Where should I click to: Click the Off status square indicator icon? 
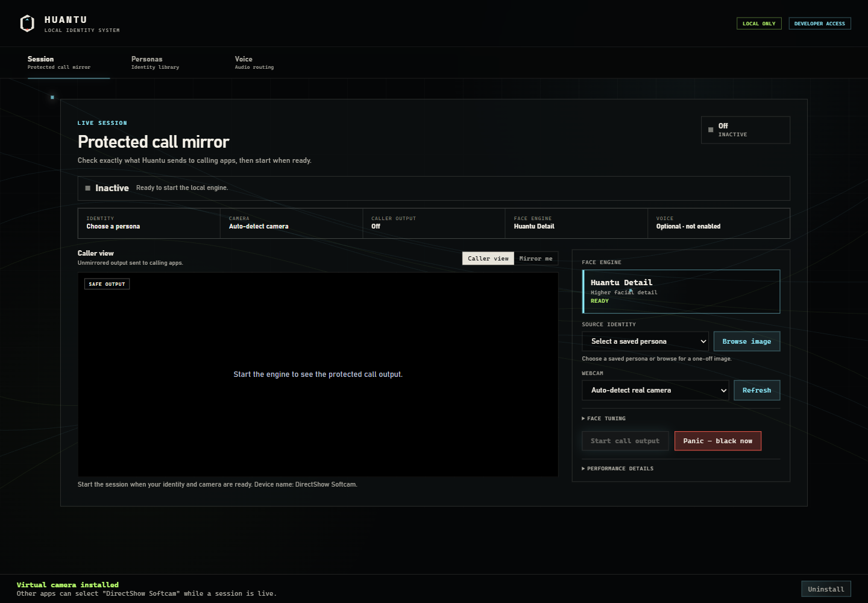pyautogui.click(x=711, y=130)
